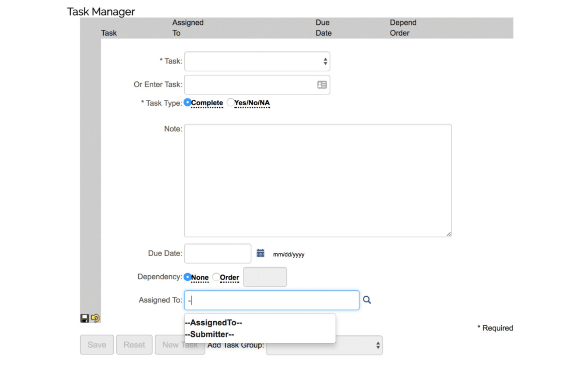
Task: Click the Depend Order column header
Action: (x=403, y=28)
